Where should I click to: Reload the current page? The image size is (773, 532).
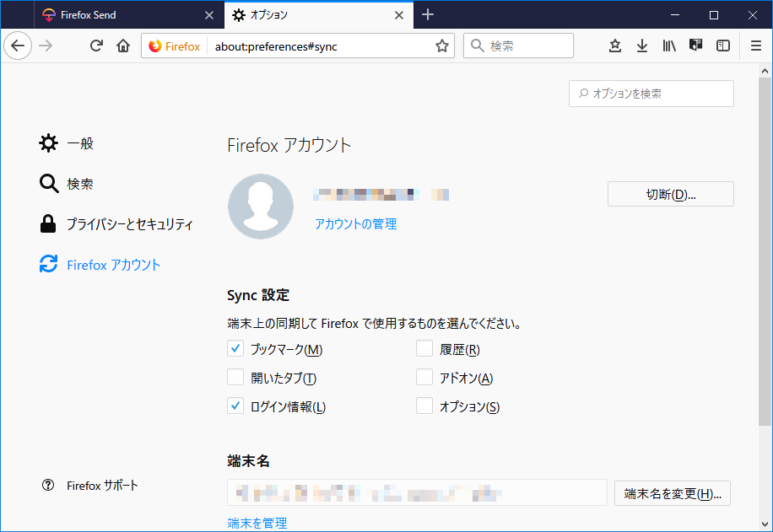click(95, 46)
